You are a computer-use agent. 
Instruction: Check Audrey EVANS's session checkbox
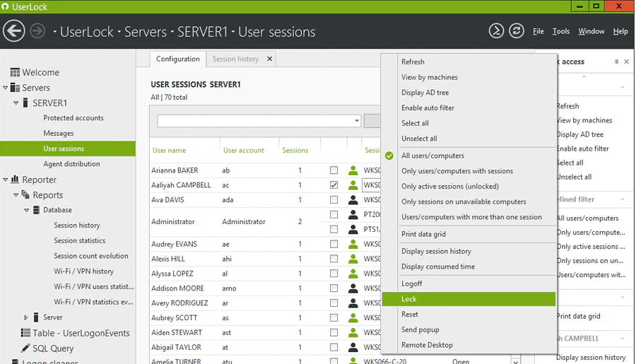point(334,244)
